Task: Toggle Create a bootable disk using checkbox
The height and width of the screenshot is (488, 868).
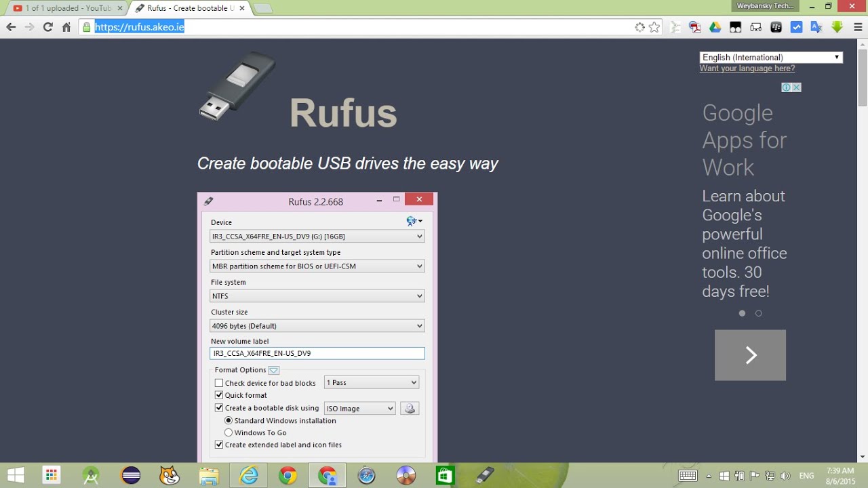Action: 219,408
